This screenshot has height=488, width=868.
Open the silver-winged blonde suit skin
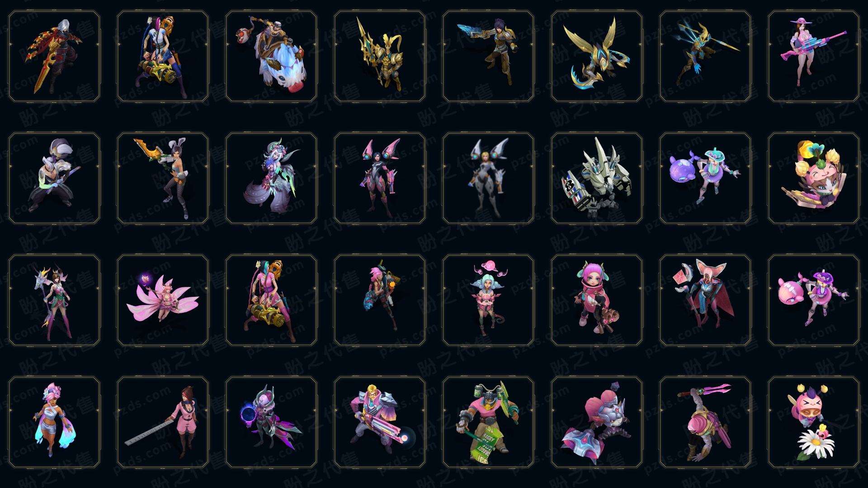coord(488,178)
